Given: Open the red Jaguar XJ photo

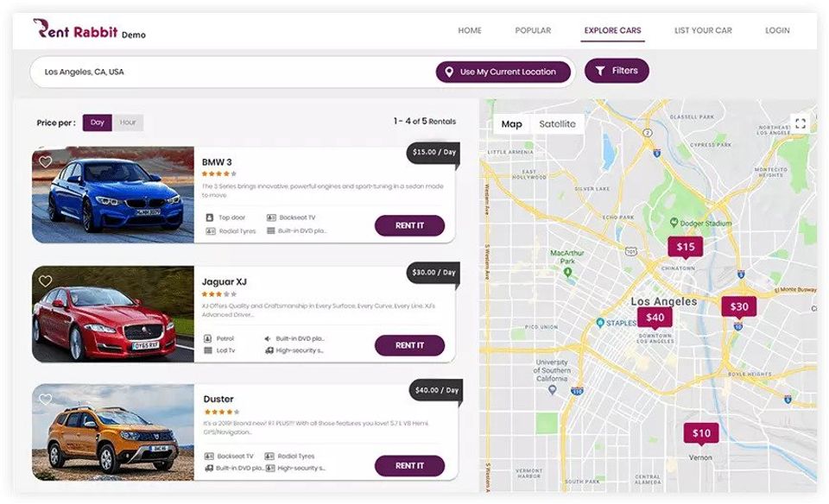Looking at the screenshot, I should (113, 314).
